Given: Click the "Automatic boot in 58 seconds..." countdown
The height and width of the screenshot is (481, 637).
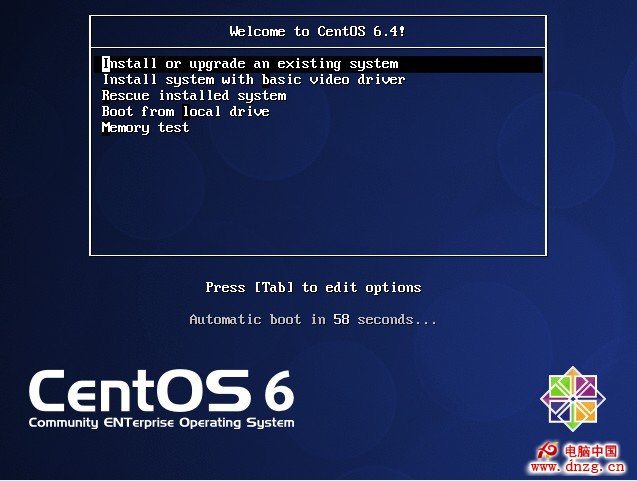Looking at the screenshot, I should click(313, 320).
